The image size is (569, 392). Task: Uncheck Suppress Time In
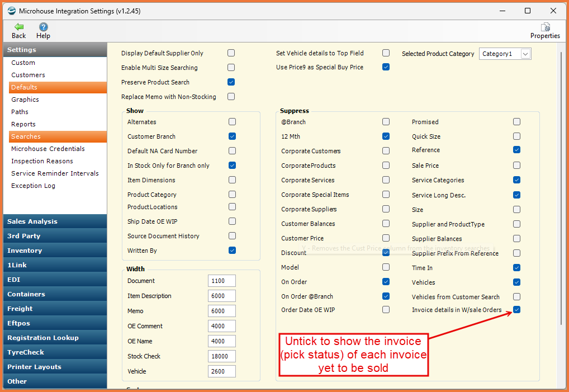click(x=517, y=267)
